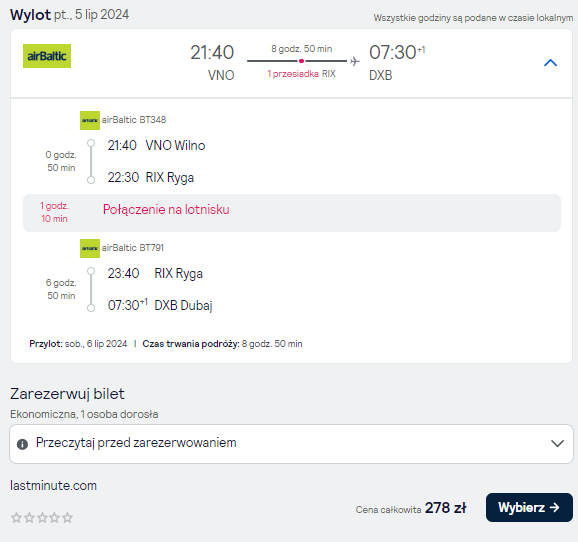Click the Wybierz button
578x542 pixels.
point(529,507)
